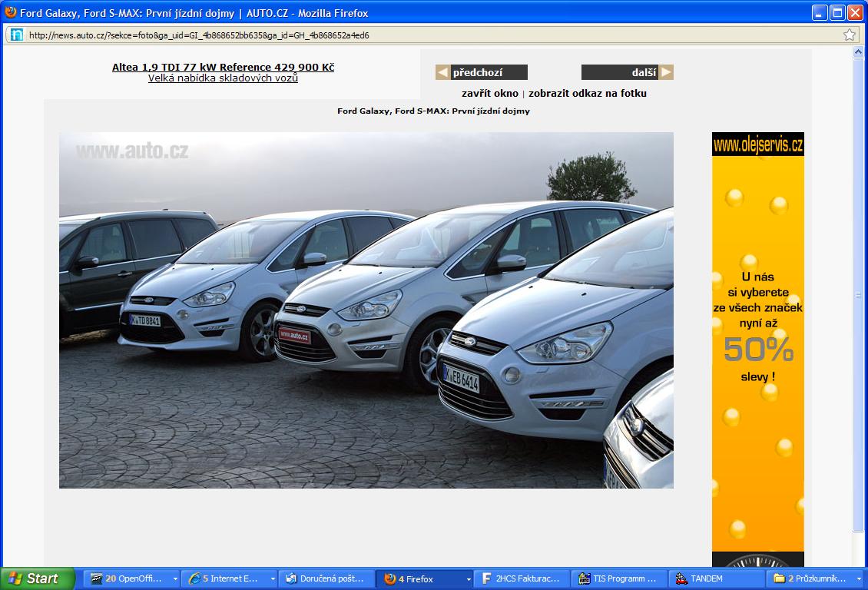
Task: Open Doručená pošta mail window from taskbar
Action: click(326, 578)
